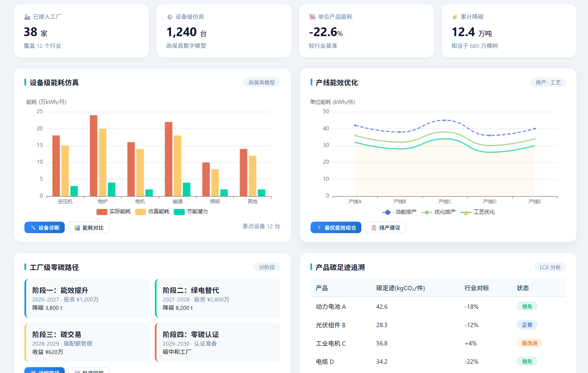Image resolution: width=588 pixels, height=373 pixels.
Task: Toggle the 实际能耗 legend series
Action: point(114,212)
